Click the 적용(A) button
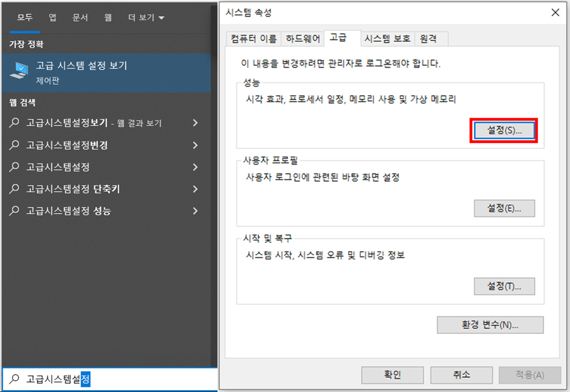570x392 pixels. [x=529, y=375]
